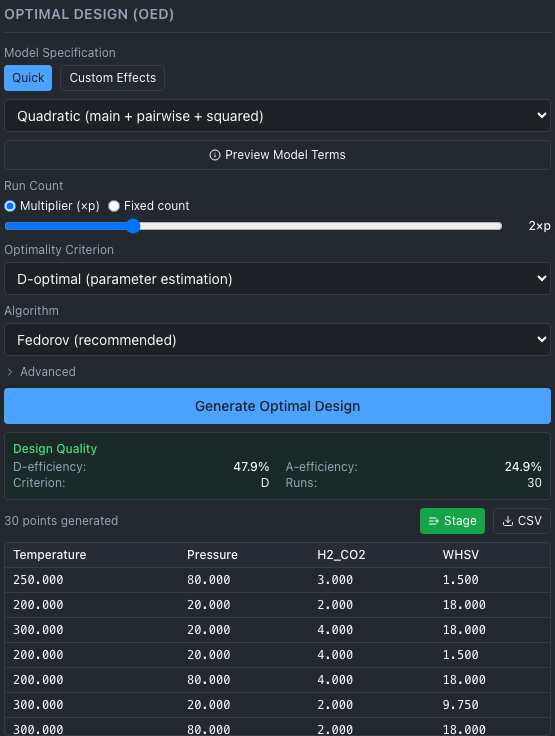Click the WHSV column header
Viewport: 555px width, 736px height.
coord(461,555)
